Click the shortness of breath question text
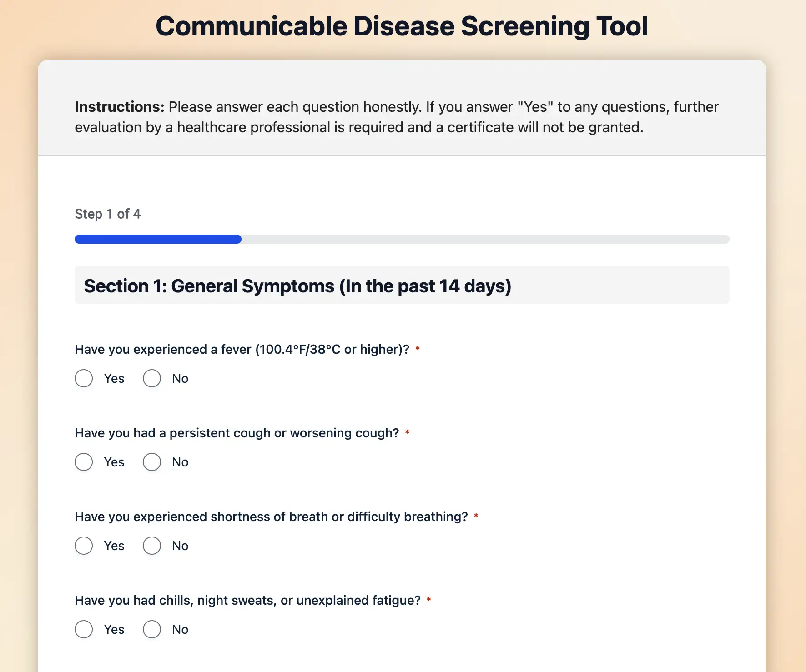The height and width of the screenshot is (672, 806). click(x=271, y=517)
